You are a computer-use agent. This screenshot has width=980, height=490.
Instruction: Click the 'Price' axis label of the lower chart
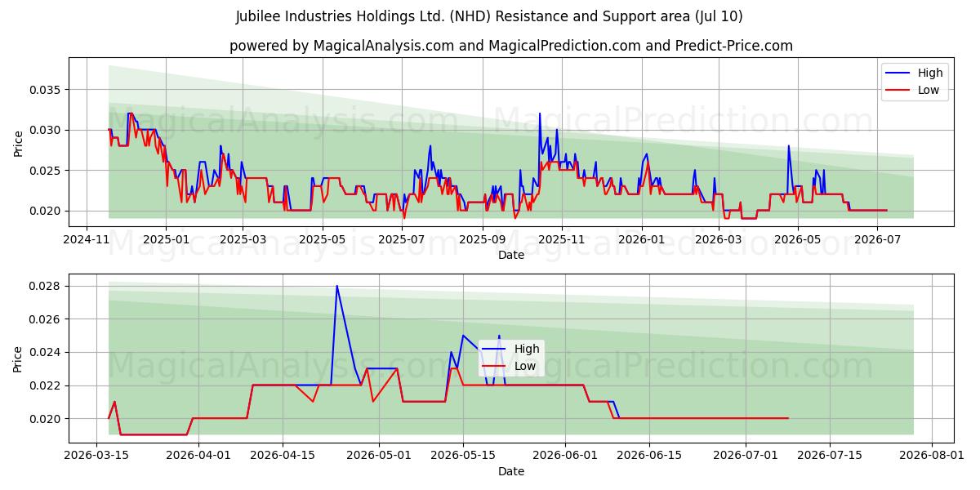click(19, 358)
